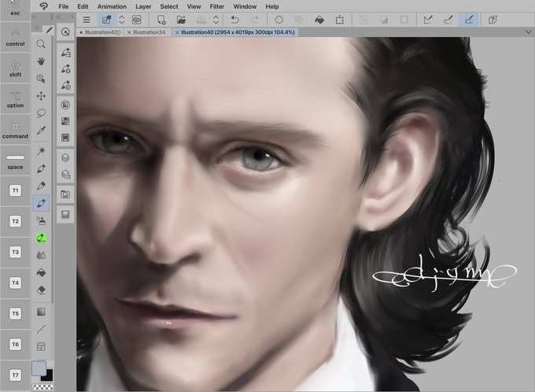
Task: Tap the T1 edge key
Action: tap(16, 190)
